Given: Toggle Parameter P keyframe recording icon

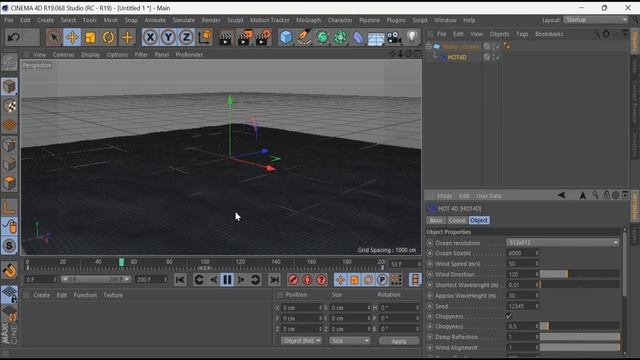Looking at the screenshot, I should 382,280.
